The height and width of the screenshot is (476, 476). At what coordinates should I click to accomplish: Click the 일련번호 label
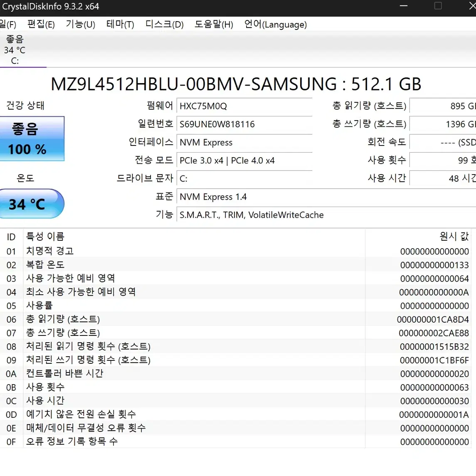click(155, 123)
